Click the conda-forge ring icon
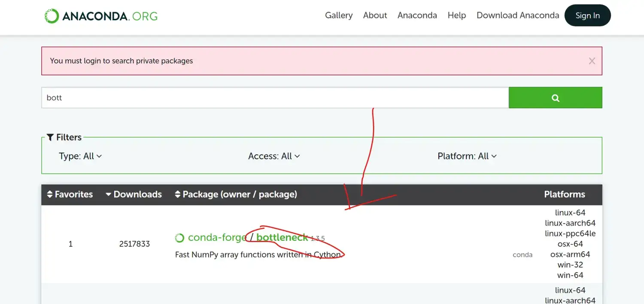644x304 pixels. (x=179, y=238)
